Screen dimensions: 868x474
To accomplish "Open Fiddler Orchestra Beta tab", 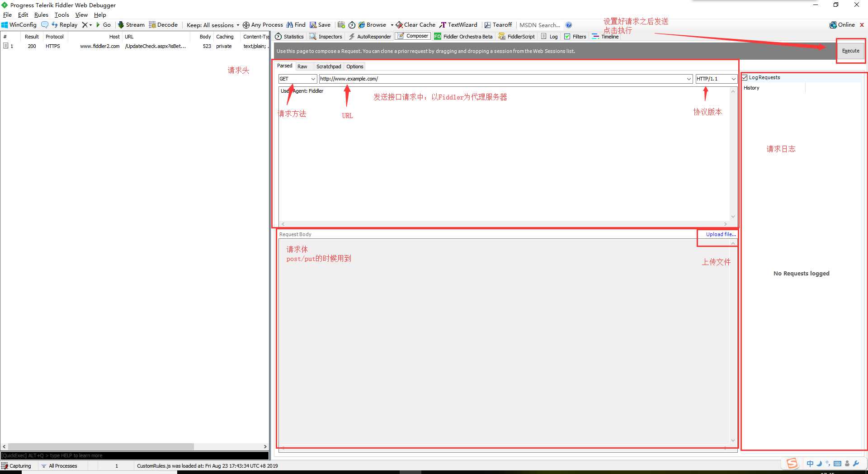I will point(463,37).
